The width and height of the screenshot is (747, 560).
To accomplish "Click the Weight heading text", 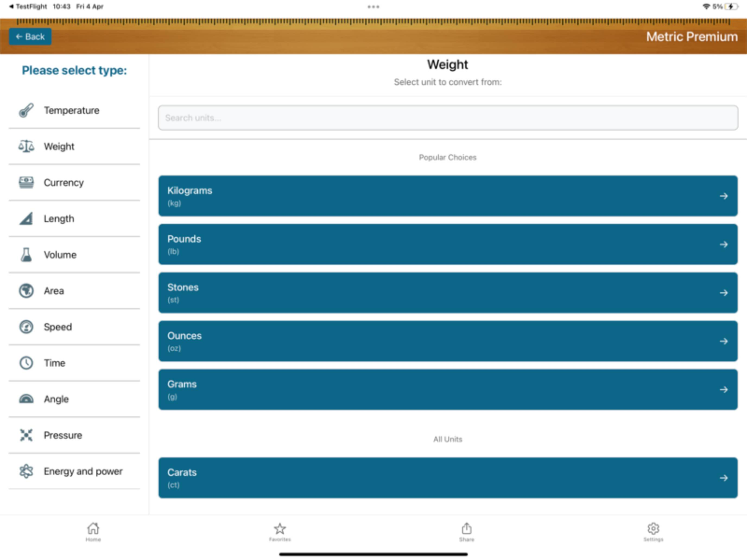I will (x=447, y=65).
